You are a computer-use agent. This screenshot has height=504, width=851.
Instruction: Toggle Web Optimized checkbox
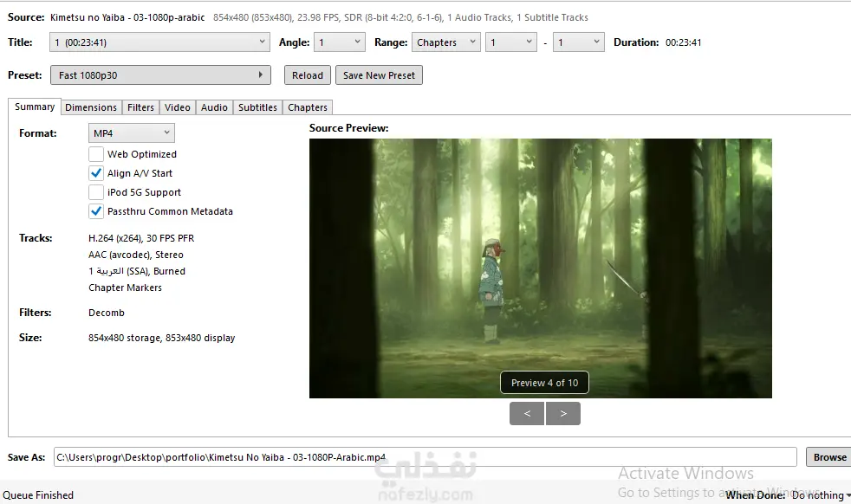[96, 154]
